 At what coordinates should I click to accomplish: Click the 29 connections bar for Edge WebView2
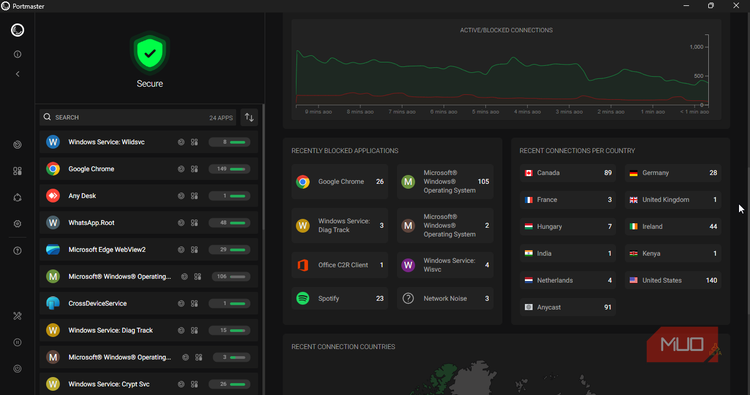pos(230,250)
